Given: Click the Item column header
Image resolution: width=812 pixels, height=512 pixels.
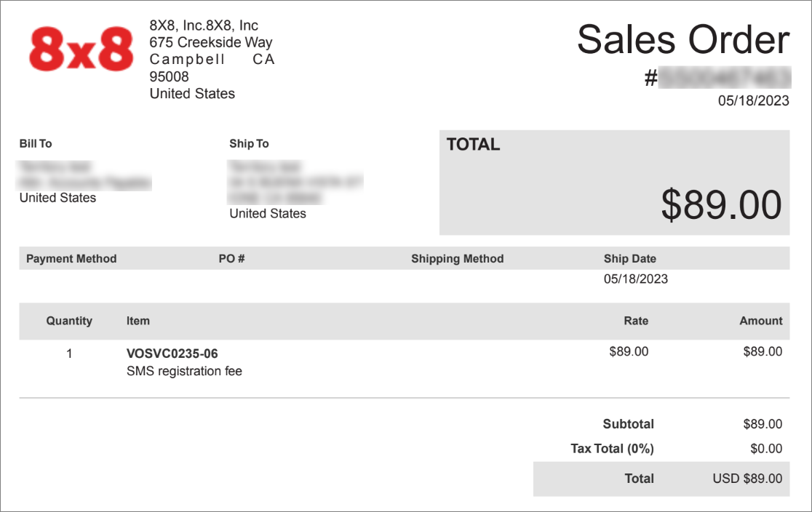Looking at the screenshot, I should (x=138, y=321).
